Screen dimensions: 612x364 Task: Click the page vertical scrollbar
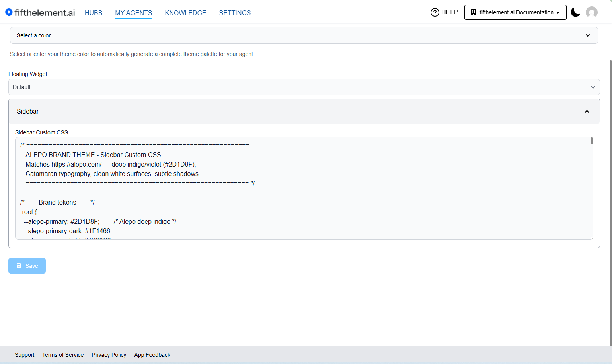coord(610,203)
